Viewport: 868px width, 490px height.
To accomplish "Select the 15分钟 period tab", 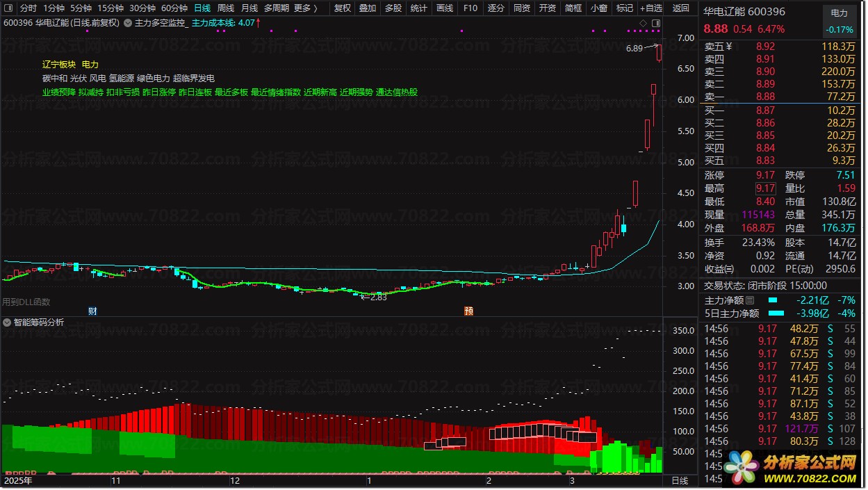I will [x=110, y=8].
